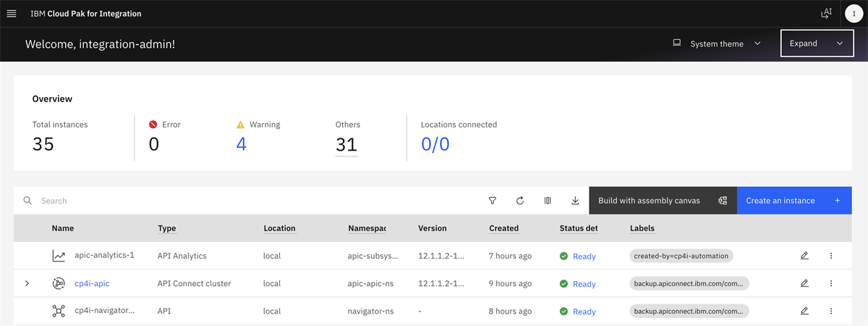The height and width of the screenshot is (326, 868).
Task: Click the apic-analytics-1 analytics icon
Action: pyautogui.click(x=59, y=256)
